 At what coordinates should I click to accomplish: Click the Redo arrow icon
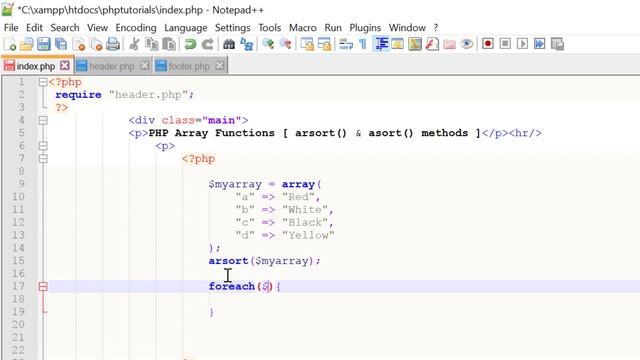pos(207,44)
